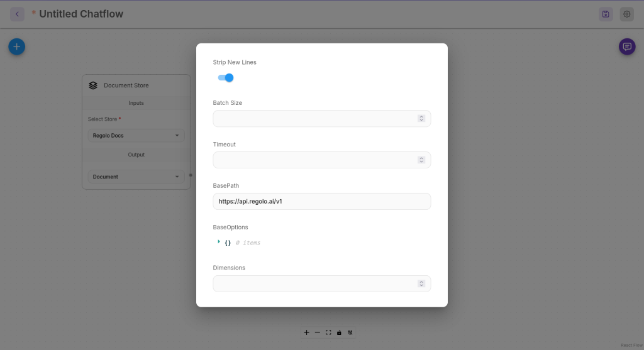Save the chatflow with the disk icon

[x=606, y=14]
